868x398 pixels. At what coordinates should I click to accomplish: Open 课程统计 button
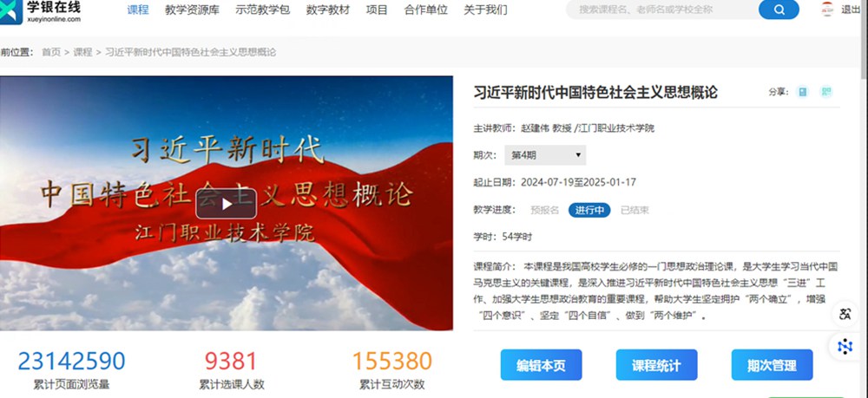tap(656, 365)
